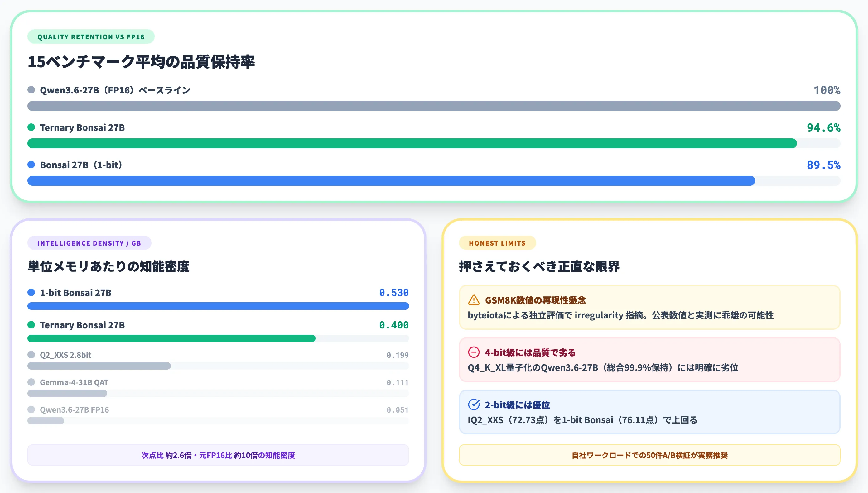Click the green dot beside Ternary Bonsai 27B density row
Viewport: 868px width, 493px height.
coord(31,325)
